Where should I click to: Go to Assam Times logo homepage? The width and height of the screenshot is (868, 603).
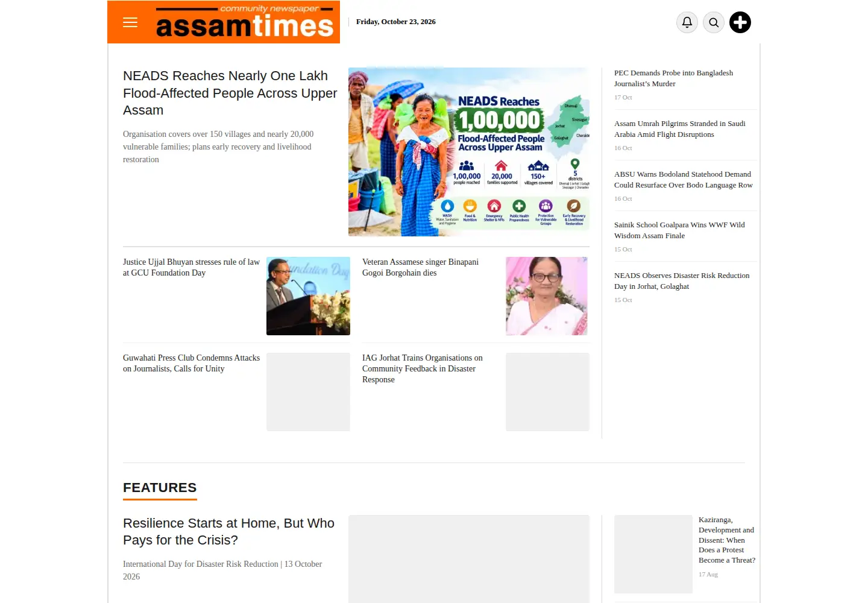pyautogui.click(x=245, y=22)
